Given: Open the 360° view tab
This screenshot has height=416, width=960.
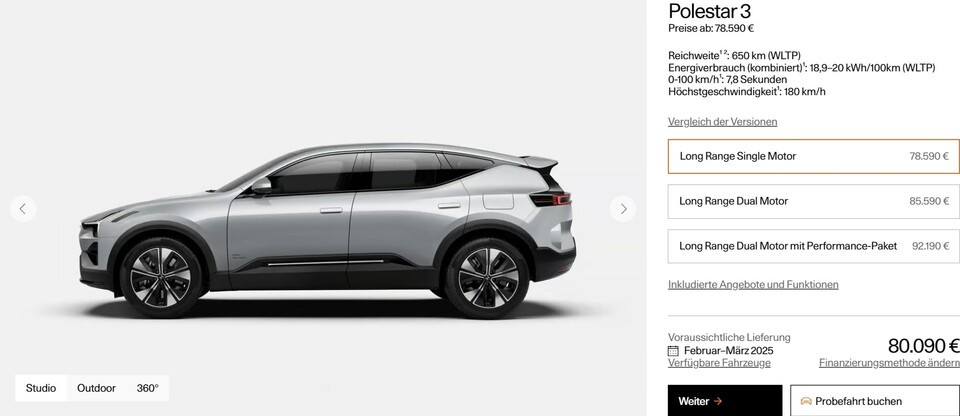Looking at the screenshot, I should pos(148,388).
